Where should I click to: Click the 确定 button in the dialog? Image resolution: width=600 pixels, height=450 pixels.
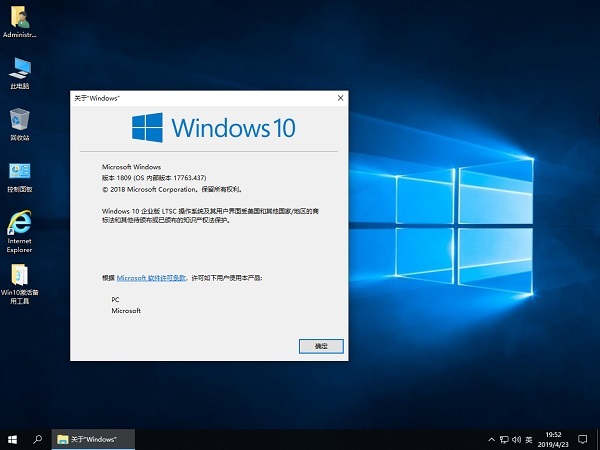point(321,345)
